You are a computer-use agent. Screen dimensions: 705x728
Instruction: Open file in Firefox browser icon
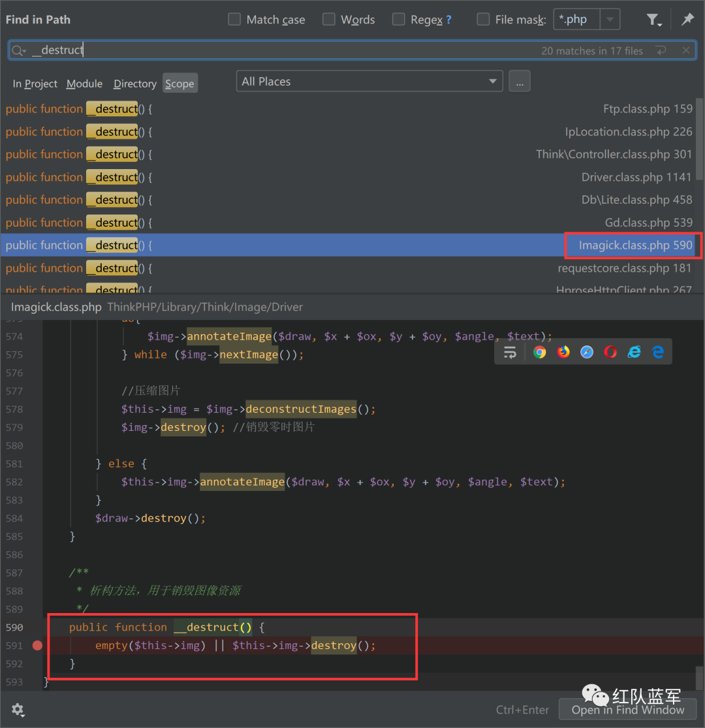point(563,352)
